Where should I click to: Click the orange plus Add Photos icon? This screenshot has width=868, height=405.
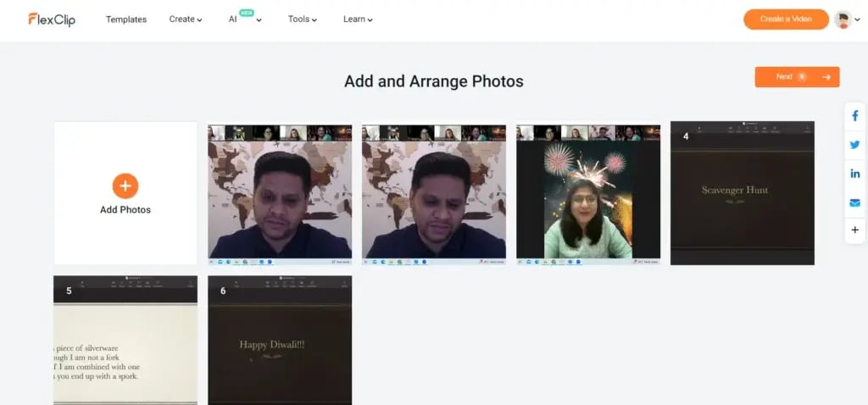pyautogui.click(x=125, y=186)
